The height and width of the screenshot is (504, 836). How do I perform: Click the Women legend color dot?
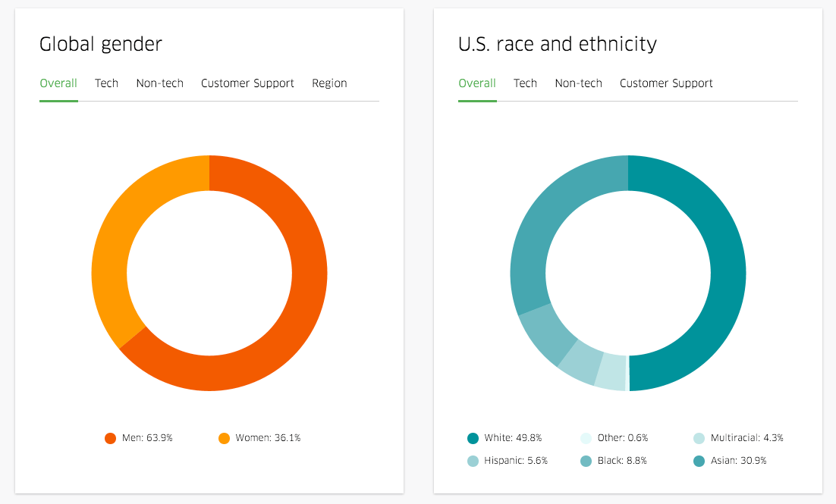pos(224,438)
